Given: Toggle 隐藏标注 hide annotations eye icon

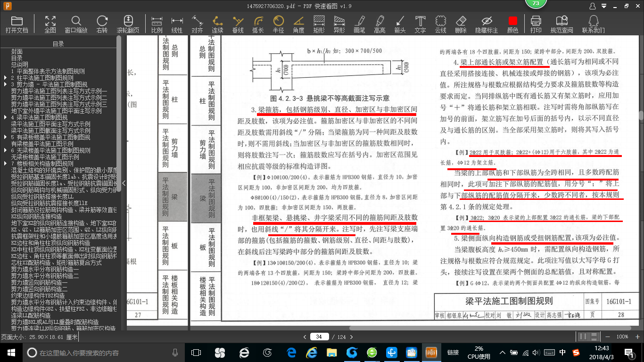Looking at the screenshot, I should pyautogui.click(x=487, y=24).
